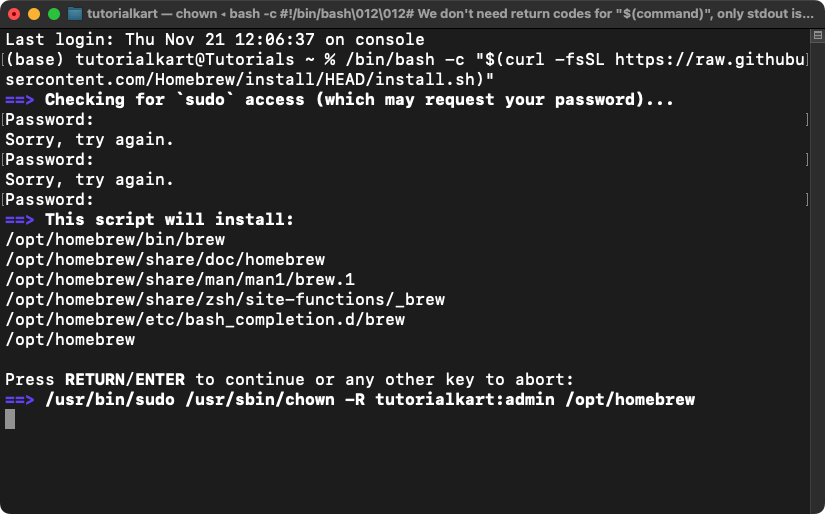The image size is (825, 514).
Task: Close the terminal window with red button
Action: 14,14
